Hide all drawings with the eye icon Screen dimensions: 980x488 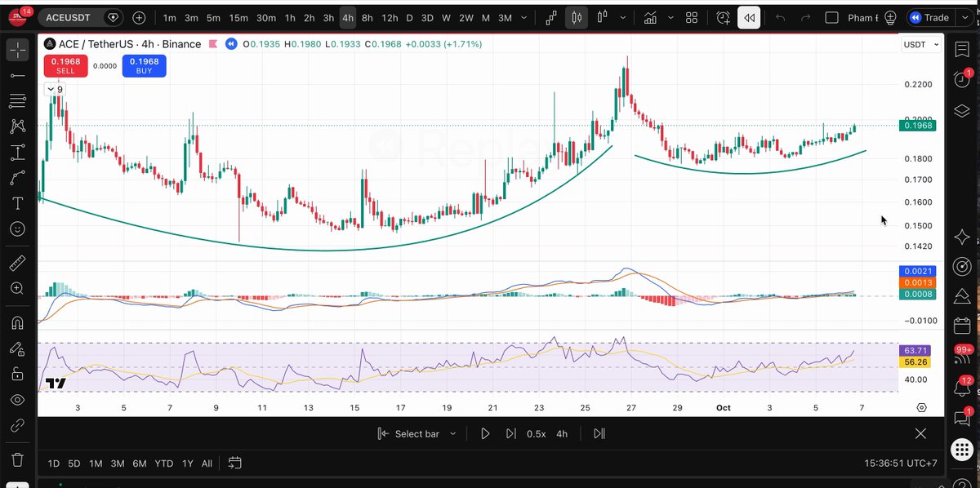coord(17,400)
